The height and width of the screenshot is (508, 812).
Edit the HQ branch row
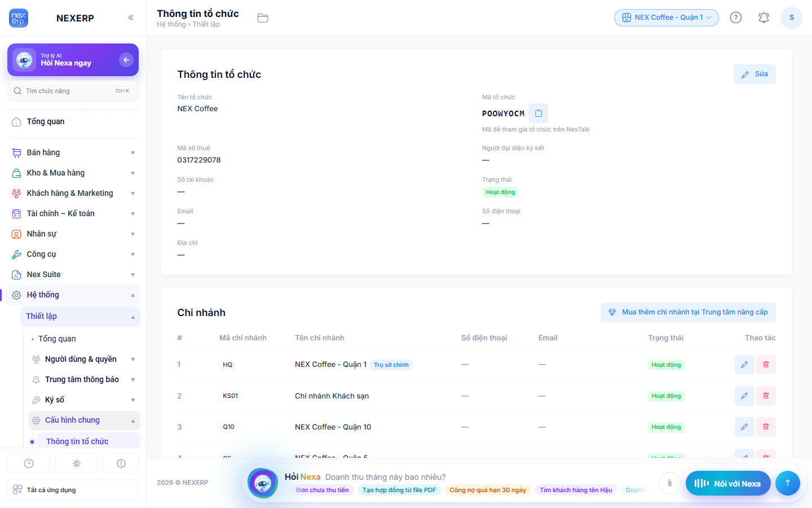[x=744, y=365]
